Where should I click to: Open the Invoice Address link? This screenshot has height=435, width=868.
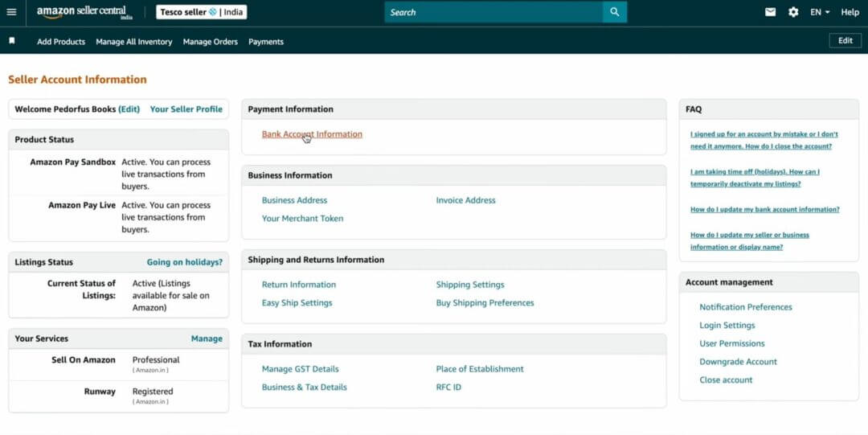click(465, 200)
